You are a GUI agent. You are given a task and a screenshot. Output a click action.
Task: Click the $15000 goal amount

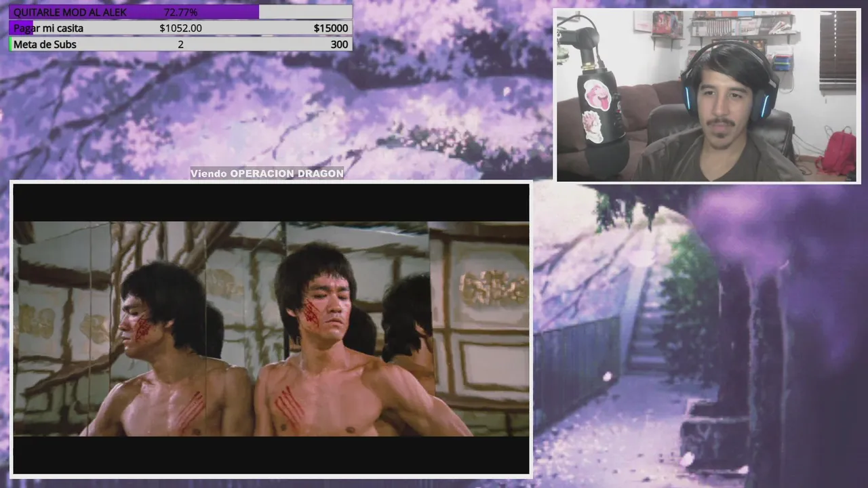click(x=331, y=28)
